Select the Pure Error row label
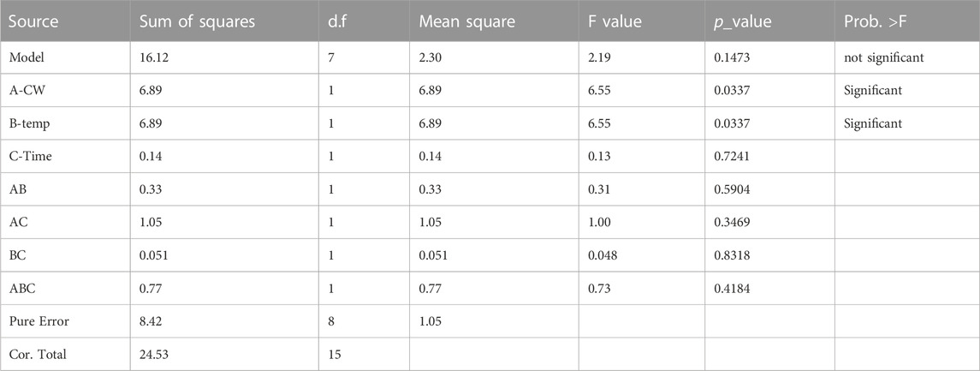This screenshot has height=371, width=980. [39, 321]
